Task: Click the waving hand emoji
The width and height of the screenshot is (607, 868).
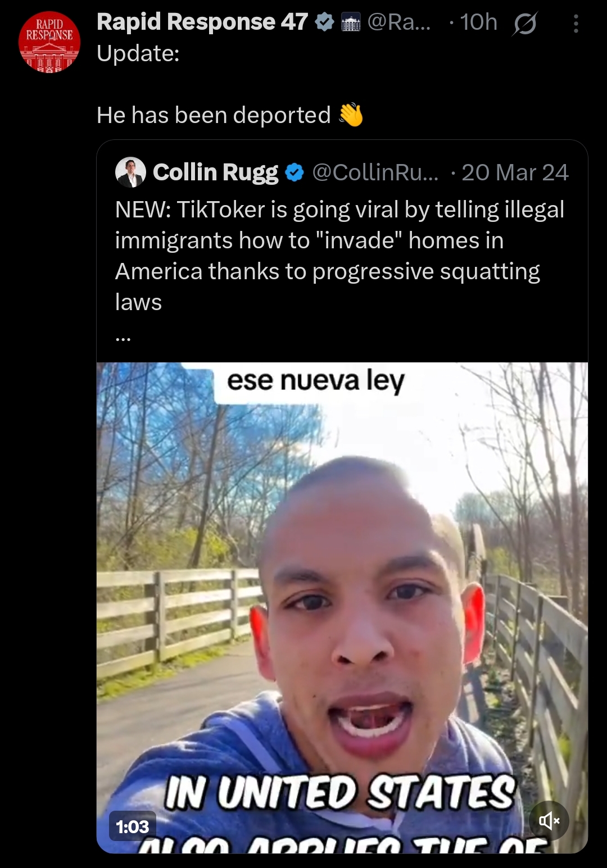Action: (x=351, y=115)
